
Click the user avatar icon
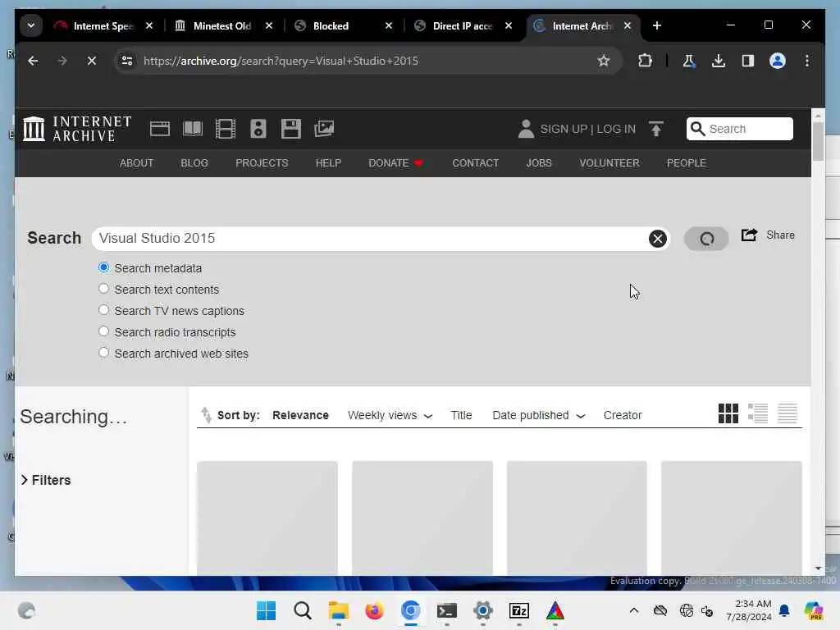click(x=526, y=129)
